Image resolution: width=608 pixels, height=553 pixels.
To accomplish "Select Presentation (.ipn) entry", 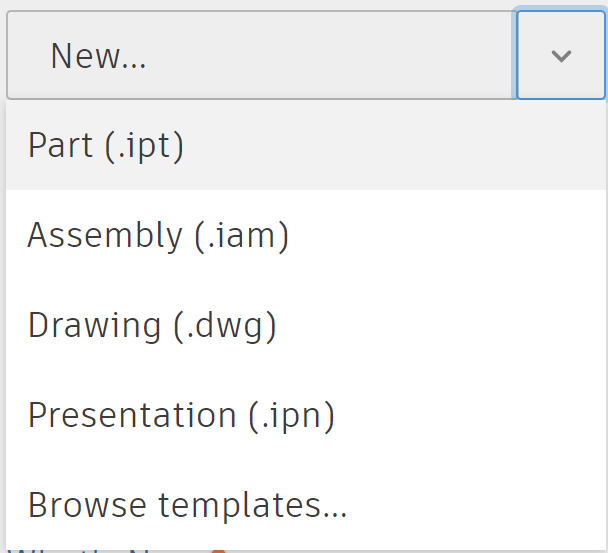I will (x=181, y=415).
